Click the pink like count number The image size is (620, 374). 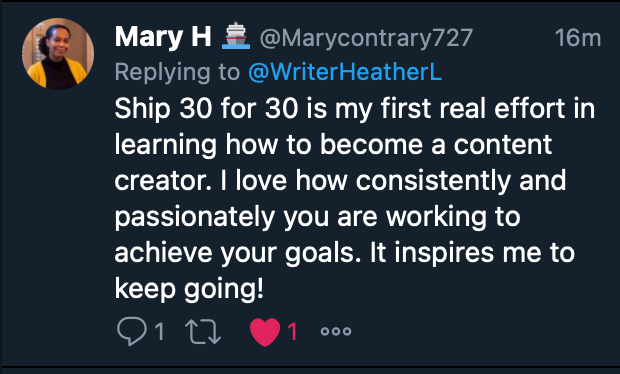coord(292,331)
